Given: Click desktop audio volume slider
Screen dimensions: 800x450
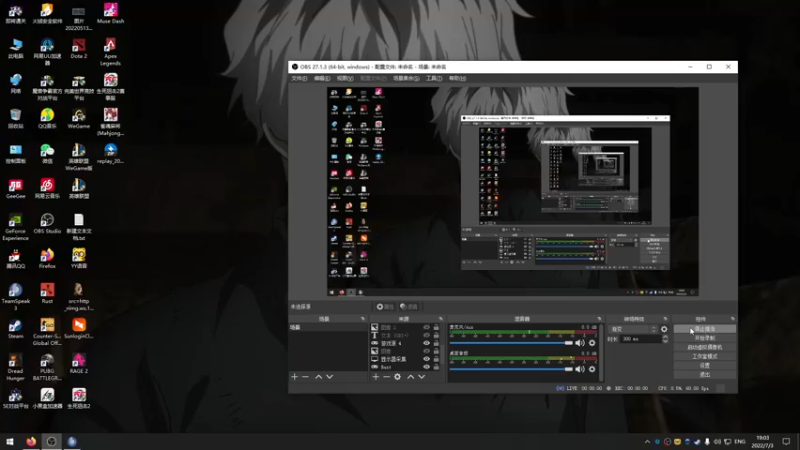Looking at the screenshot, I should pos(511,369).
